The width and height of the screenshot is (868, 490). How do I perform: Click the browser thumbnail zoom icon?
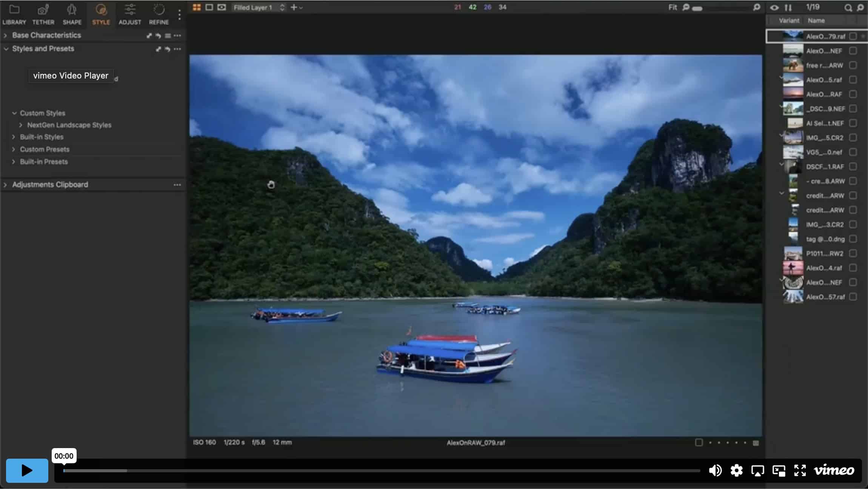coord(860,8)
